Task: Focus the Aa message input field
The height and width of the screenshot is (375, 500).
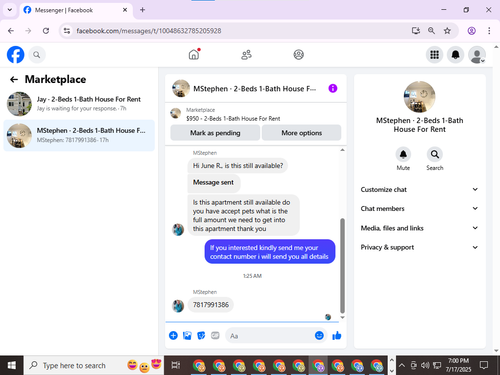Action: coord(270,336)
